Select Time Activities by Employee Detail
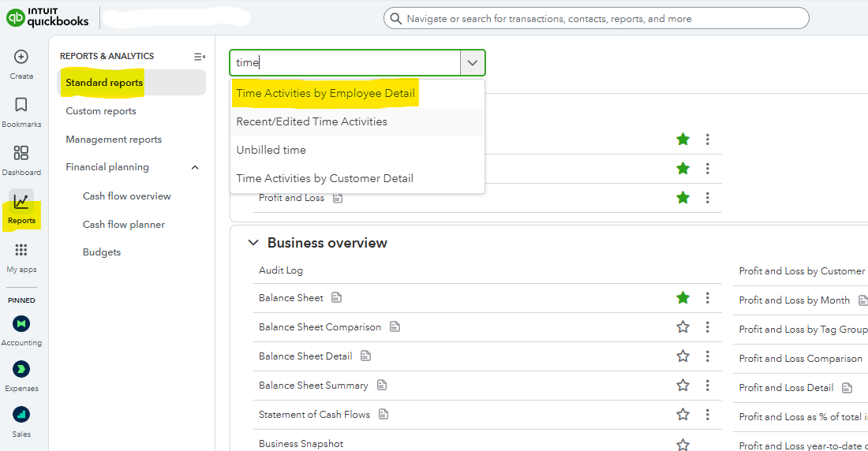 click(x=325, y=94)
